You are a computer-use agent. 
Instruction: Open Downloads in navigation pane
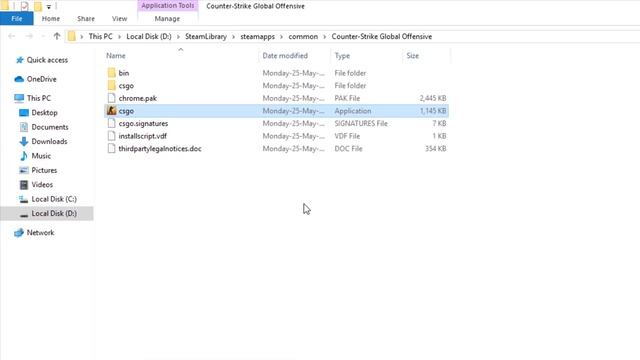pos(49,141)
